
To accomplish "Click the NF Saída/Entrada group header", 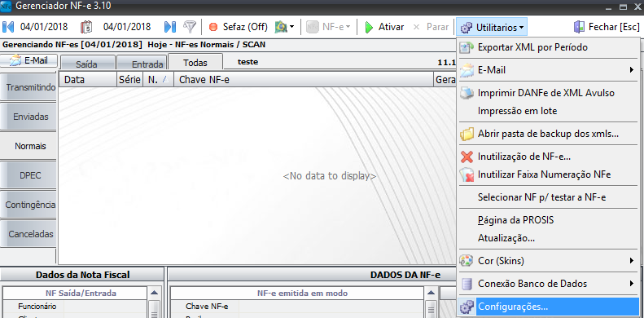I will [75, 294].
